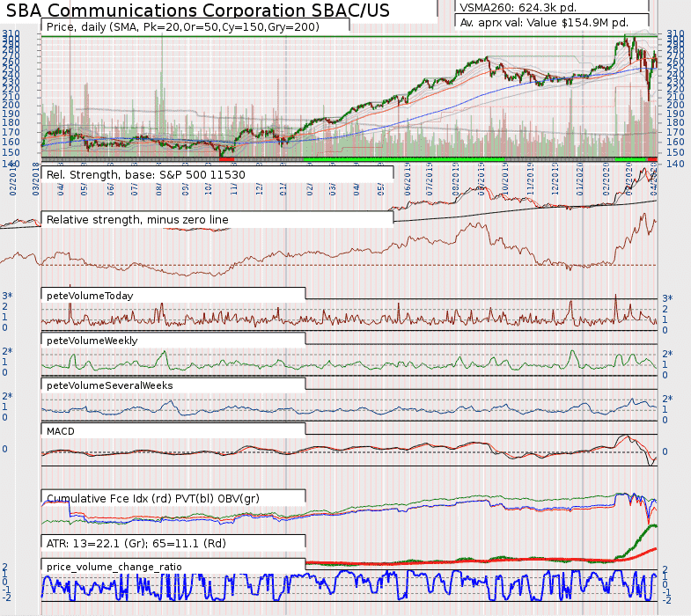This screenshot has width=691, height=616.
Task: Click the Av. aprx val: Value $154.9M label
Action: coord(544,23)
